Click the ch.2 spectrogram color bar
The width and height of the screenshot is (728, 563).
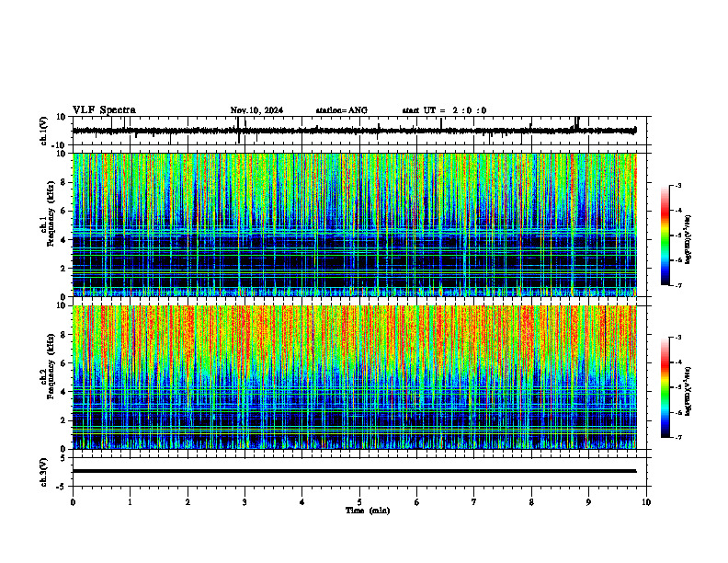(x=665, y=387)
